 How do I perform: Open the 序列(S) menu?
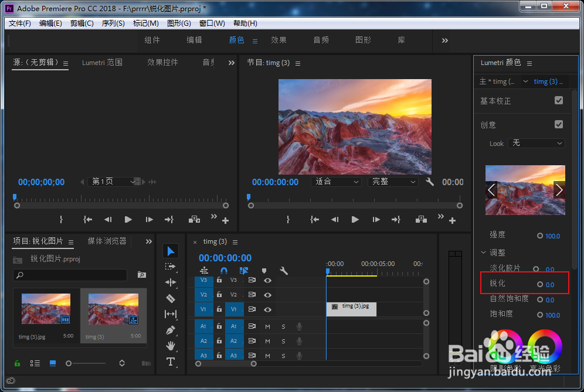coord(113,23)
